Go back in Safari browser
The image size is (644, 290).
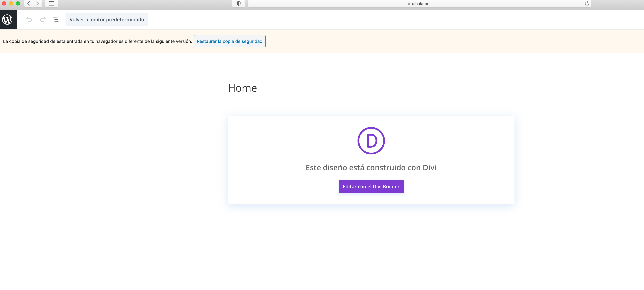pyautogui.click(x=29, y=3)
